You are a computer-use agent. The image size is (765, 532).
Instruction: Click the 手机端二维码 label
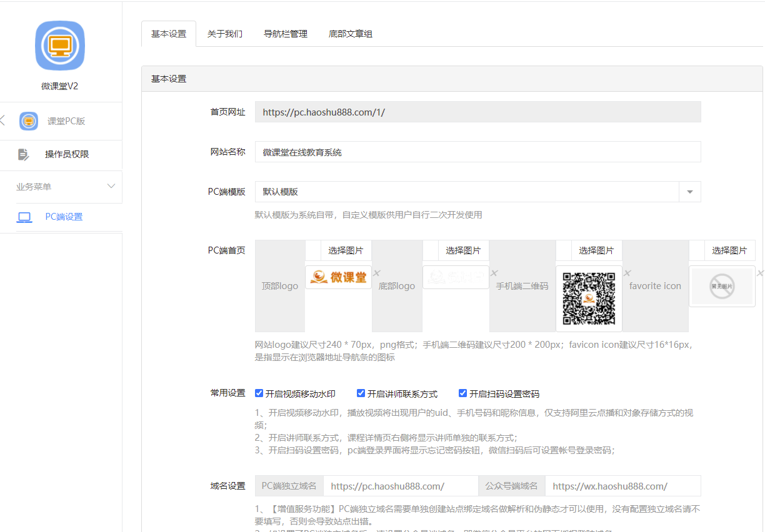point(522,286)
